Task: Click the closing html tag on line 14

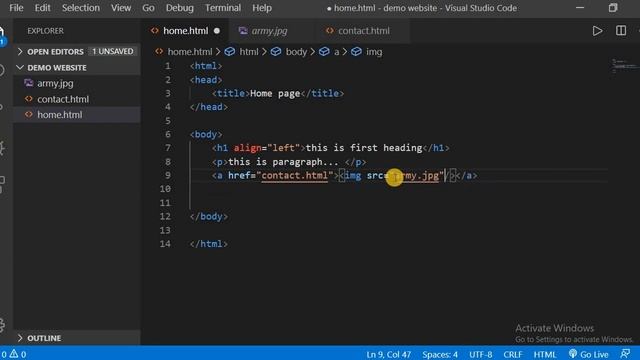Action: (x=209, y=244)
